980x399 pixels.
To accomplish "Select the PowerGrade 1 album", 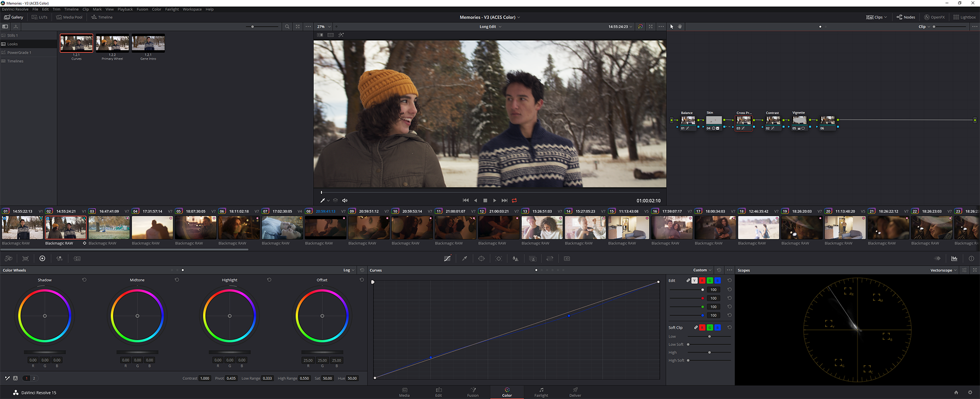I will (x=28, y=52).
